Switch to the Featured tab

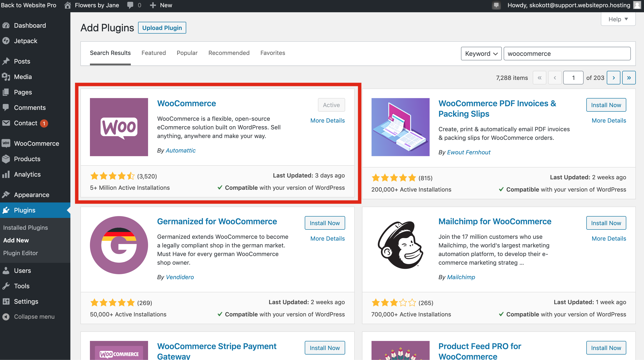pos(154,53)
